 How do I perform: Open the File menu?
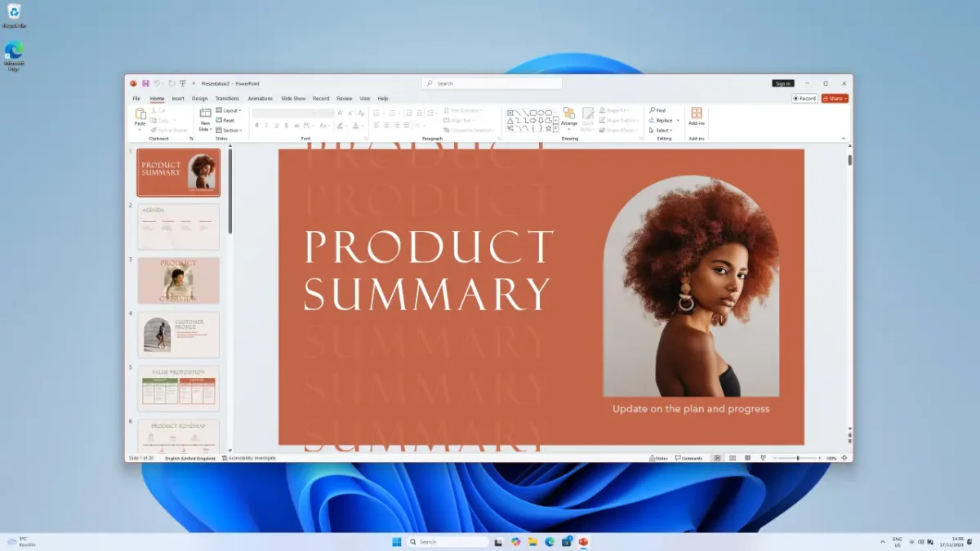click(136, 98)
